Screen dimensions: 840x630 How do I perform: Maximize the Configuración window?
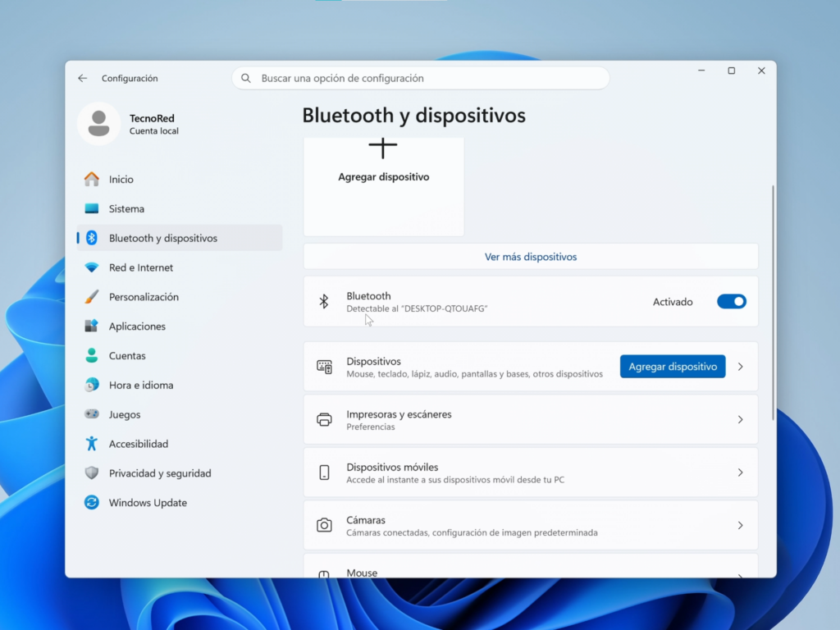[x=731, y=71]
